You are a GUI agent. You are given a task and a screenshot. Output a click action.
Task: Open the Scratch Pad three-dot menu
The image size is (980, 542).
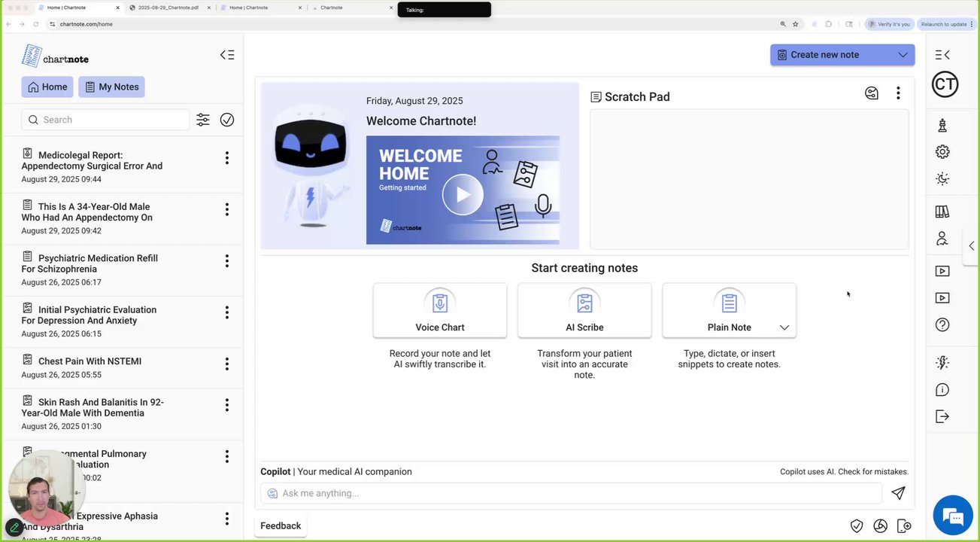point(898,93)
